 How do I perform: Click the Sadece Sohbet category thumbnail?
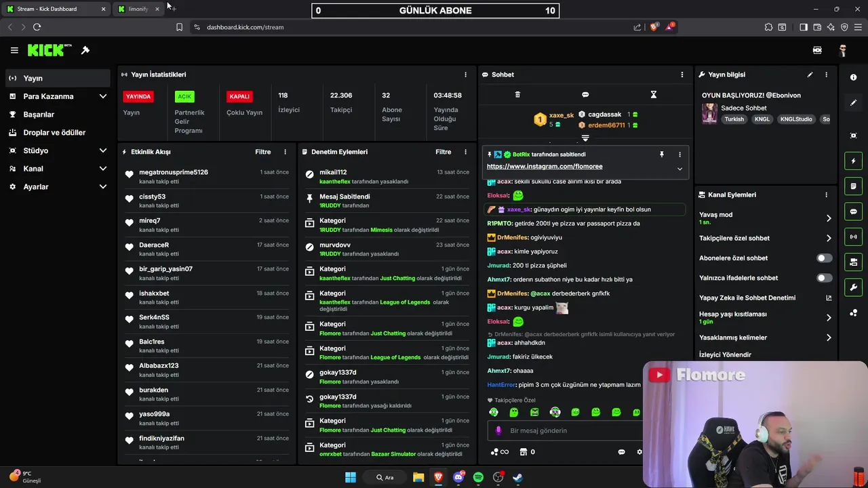pos(709,113)
